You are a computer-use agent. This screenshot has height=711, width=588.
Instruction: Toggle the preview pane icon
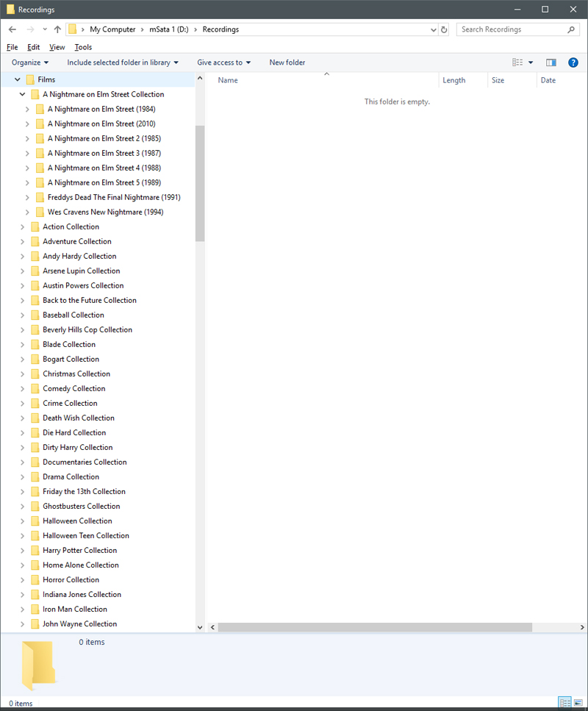551,62
